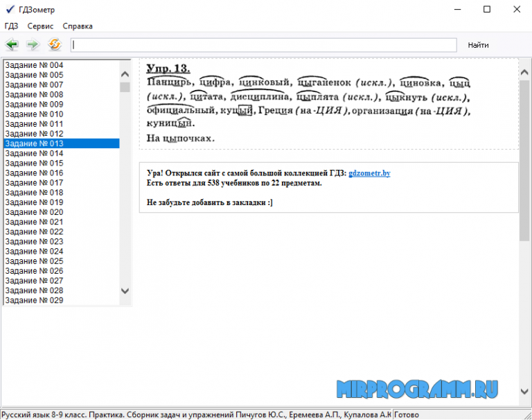Viewport: 532px width, 420px height.
Task: Select Задание № 028
Action: [x=62, y=291]
